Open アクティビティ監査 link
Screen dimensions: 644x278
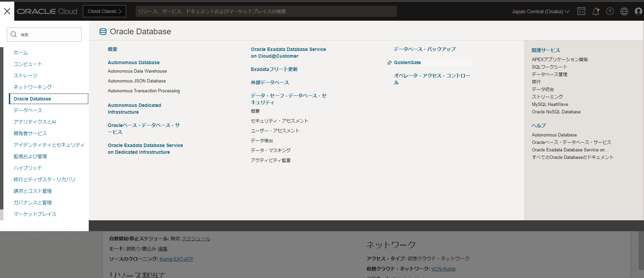coord(271,161)
